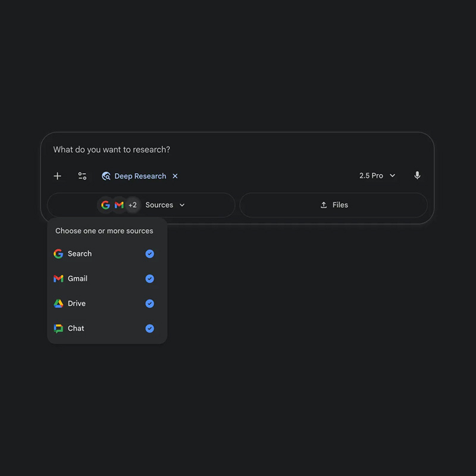Remove Deep Research with the X
Image resolution: width=476 pixels, height=476 pixels.
175,176
